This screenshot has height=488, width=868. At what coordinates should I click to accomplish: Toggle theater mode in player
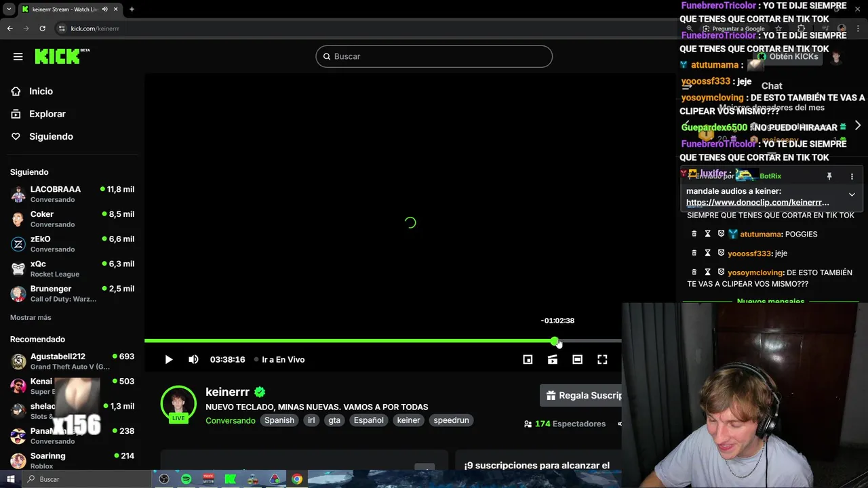point(577,360)
